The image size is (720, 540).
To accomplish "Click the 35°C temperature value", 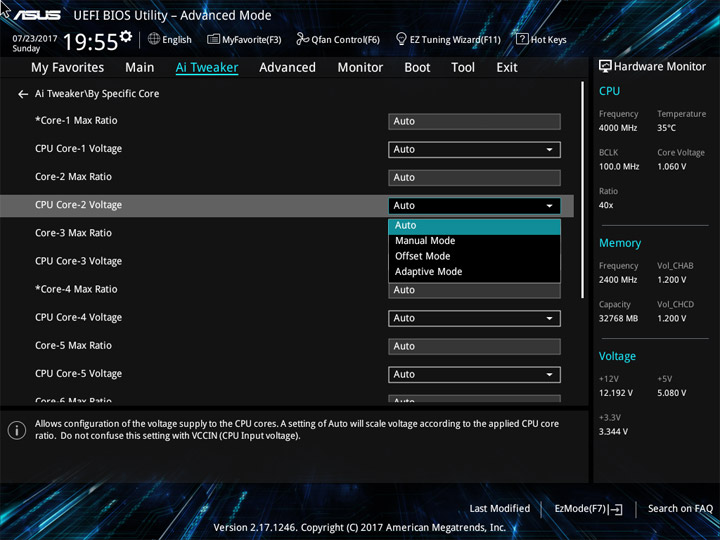I will point(666,128).
